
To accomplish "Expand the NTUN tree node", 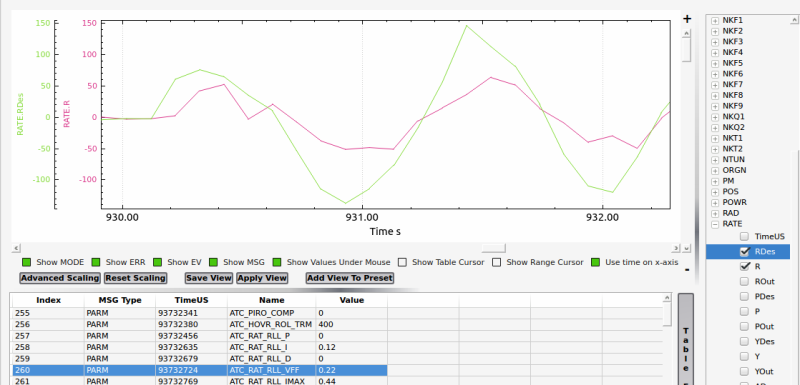I will [x=715, y=160].
